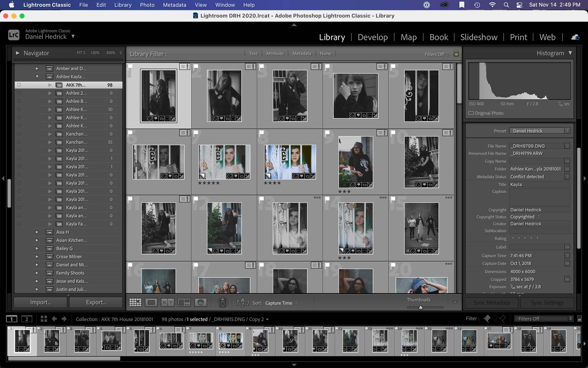Activate Survey view

pyautogui.click(x=184, y=302)
